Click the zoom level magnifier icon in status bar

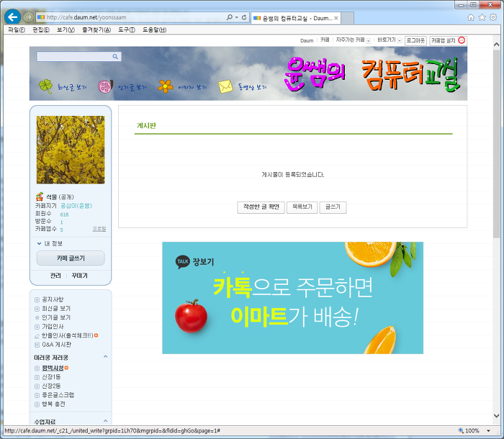pos(461,430)
